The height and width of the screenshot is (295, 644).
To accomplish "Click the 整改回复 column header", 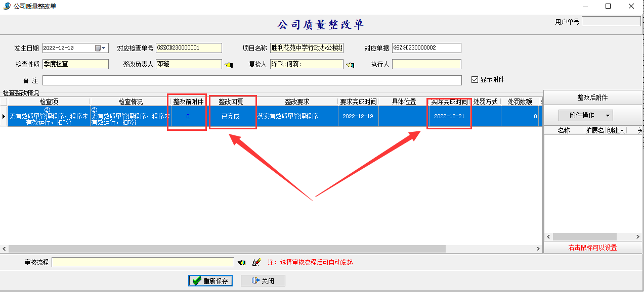I will click(231, 102).
